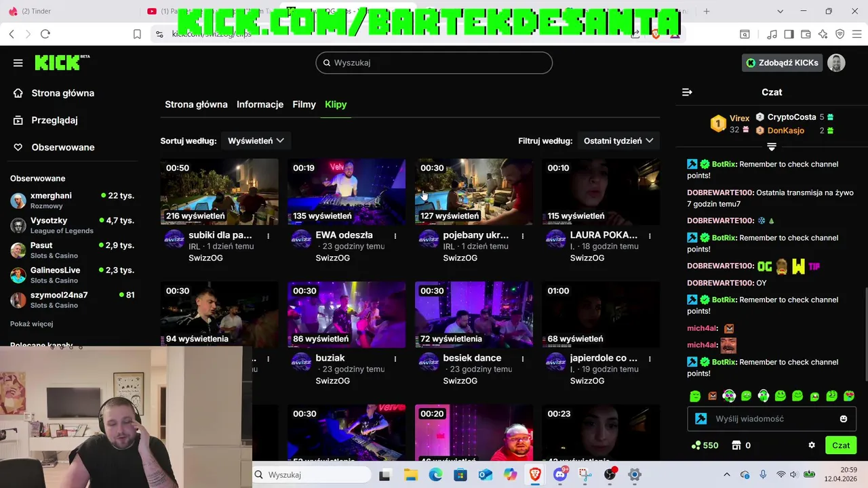
Task: Open followed channel Pasut
Action: 72,250
